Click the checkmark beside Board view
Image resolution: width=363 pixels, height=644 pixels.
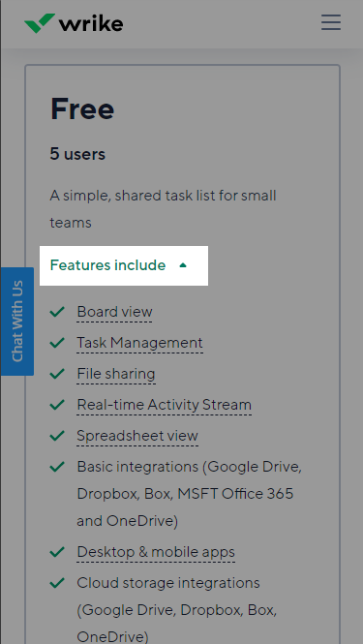click(57, 312)
